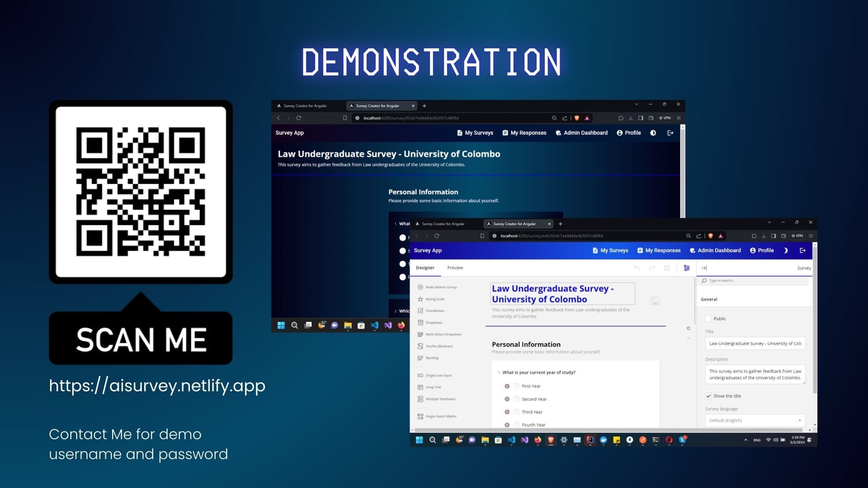Viewport: 868px width, 488px height.
Task: Expand browser tab list chevron in front window
Action: tap(769, 223)
